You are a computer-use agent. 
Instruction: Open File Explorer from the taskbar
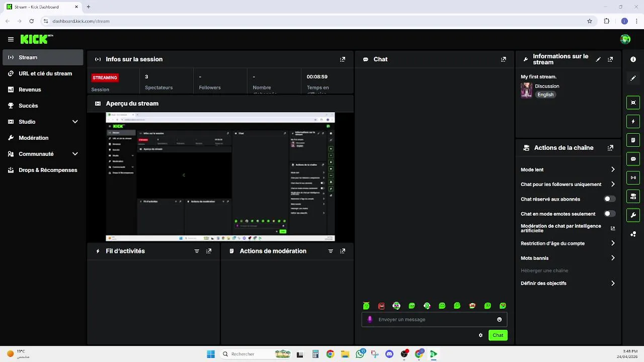tap(345, 354)
